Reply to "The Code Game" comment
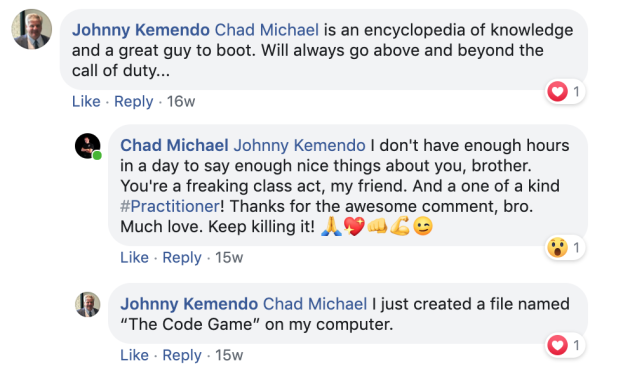Viewport: 630px width, 373px height. [x=182, y=355]
